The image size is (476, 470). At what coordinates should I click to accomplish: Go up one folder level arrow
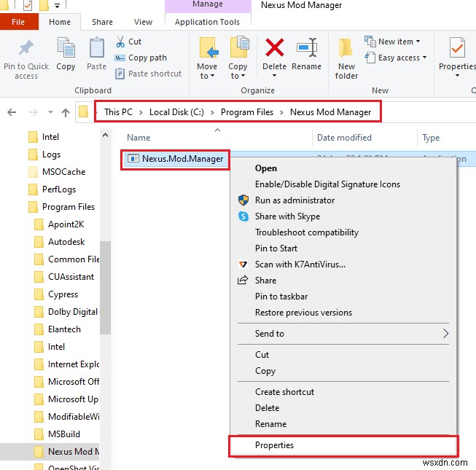pos(66,112)
